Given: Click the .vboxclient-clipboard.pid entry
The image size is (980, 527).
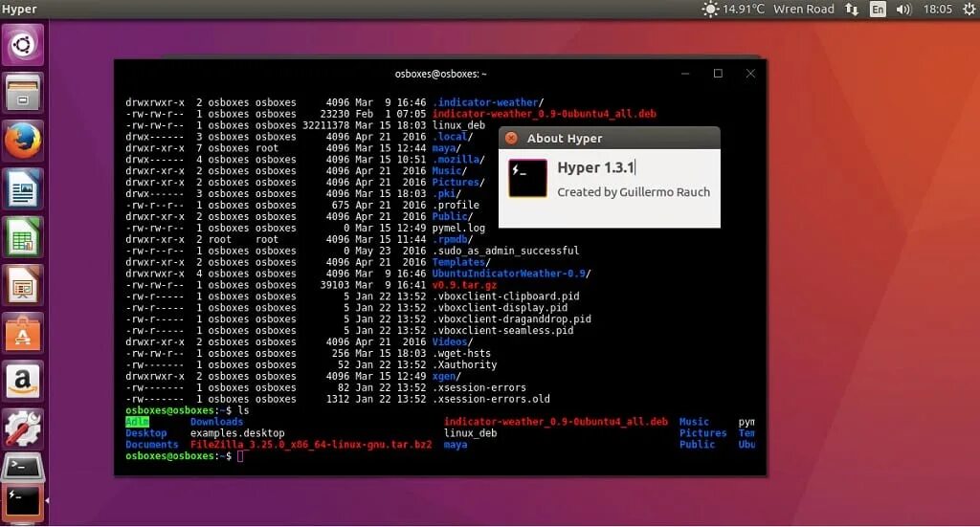Looking at the screenshot, I should 505,296.
